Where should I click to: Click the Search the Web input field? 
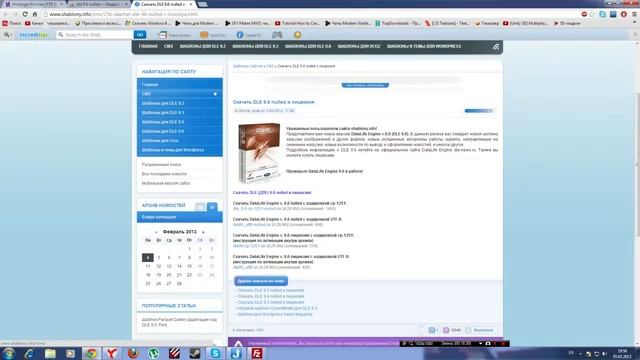(95, 35)
